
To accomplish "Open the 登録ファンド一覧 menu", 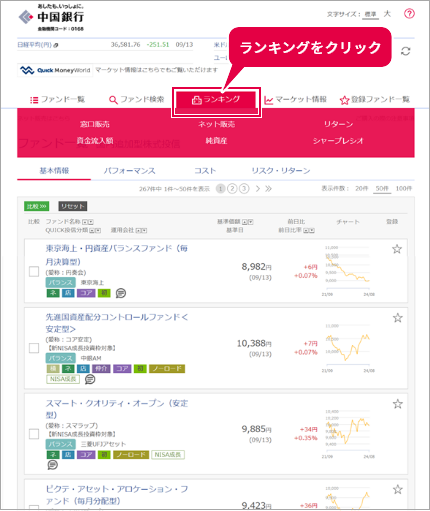I will tap(375, 100).
